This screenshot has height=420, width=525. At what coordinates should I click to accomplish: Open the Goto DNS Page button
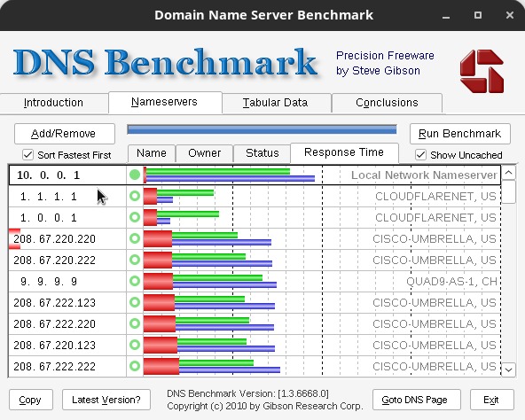tap(417, 400)
